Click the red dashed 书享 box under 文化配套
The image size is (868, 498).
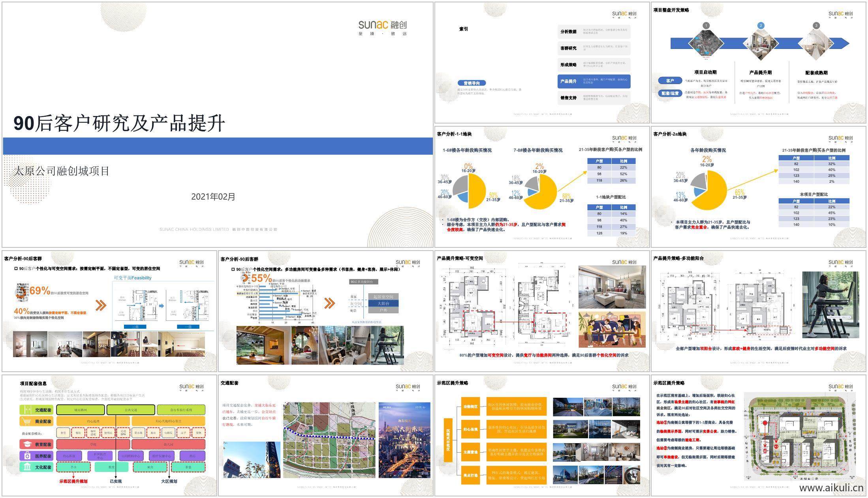(x=73, y=467)
